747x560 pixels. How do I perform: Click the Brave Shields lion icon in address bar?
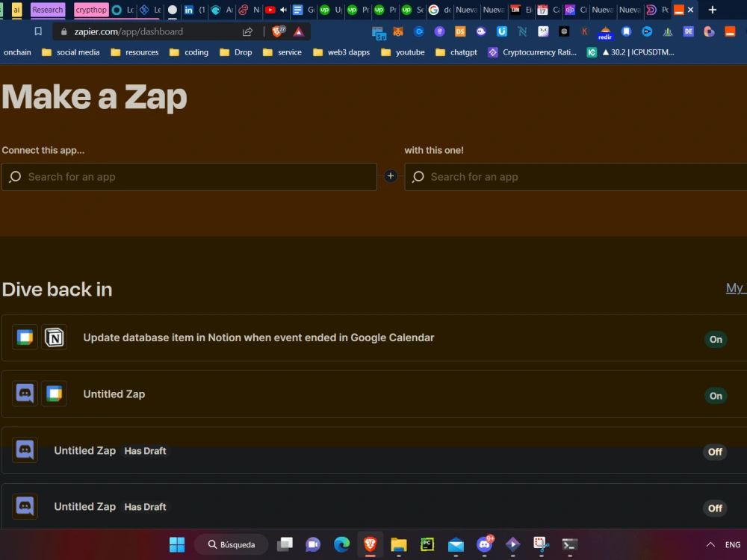(x=278, y=31)
